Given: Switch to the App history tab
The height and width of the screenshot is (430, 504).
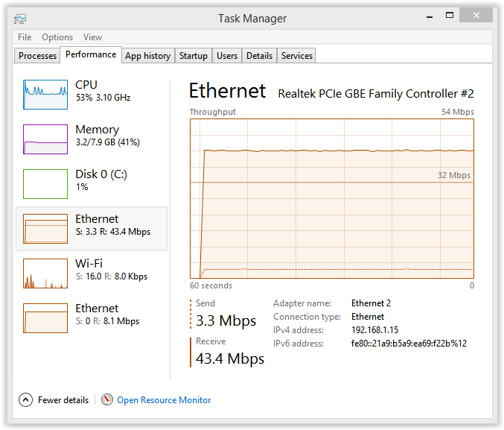Looking at the screenshot, I should (147, 56).
